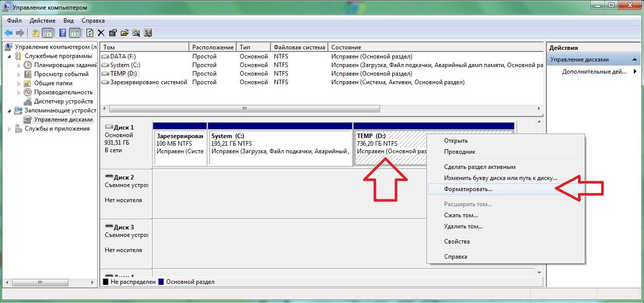Click the Производительность gauge icon
644x303 pixels.
[x=28, y=92]
